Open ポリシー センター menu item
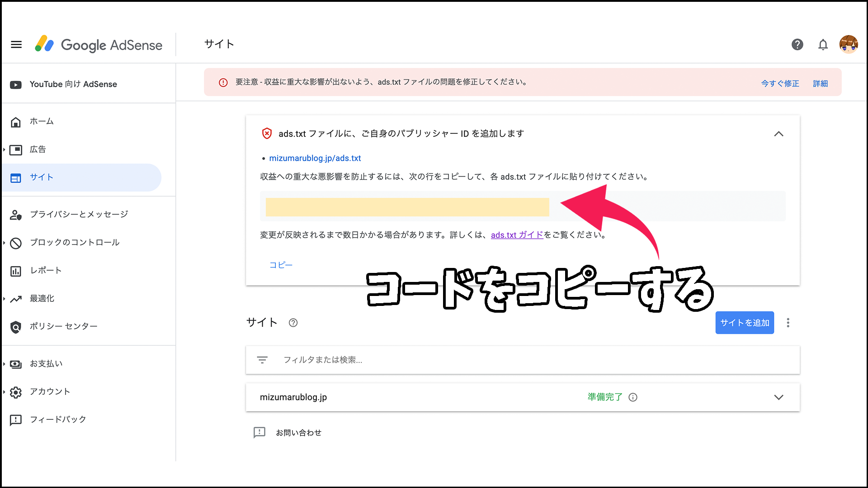Screen dimensions: 868x488 pos(64,327)
